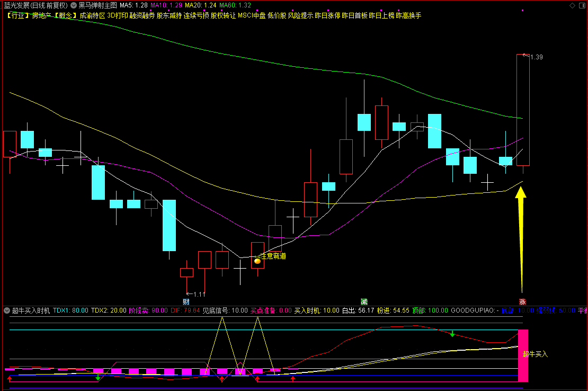This screenshot has width=588, height=391.
Task: Select the TDX2: 20.00 value
Action: pos(109,310)
